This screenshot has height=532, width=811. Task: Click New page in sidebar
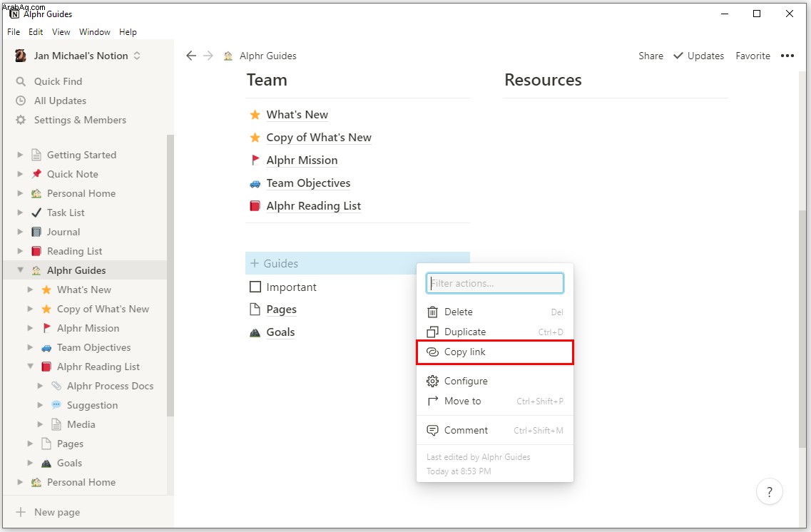tap(57, 512)
